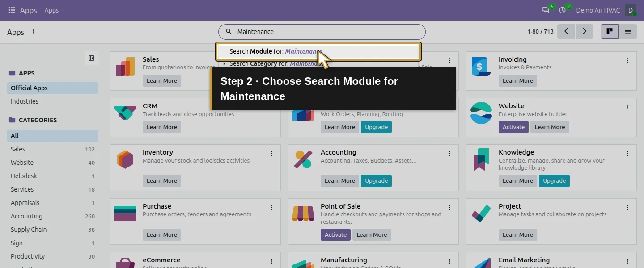Open the messages conversation icon

(x=546, y=10)
